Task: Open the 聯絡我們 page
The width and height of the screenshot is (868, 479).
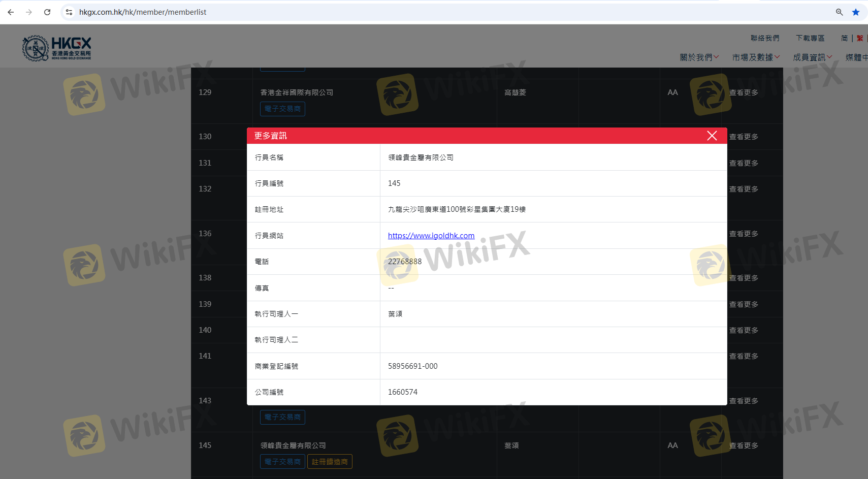Action: pos(764,38)
